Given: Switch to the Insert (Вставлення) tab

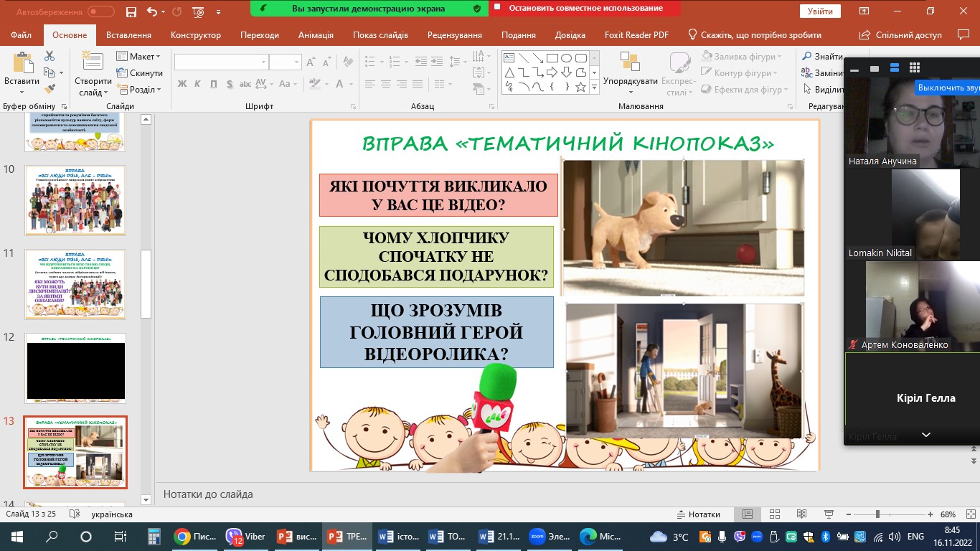Looking at the screenshot, I should click(128, 35).
